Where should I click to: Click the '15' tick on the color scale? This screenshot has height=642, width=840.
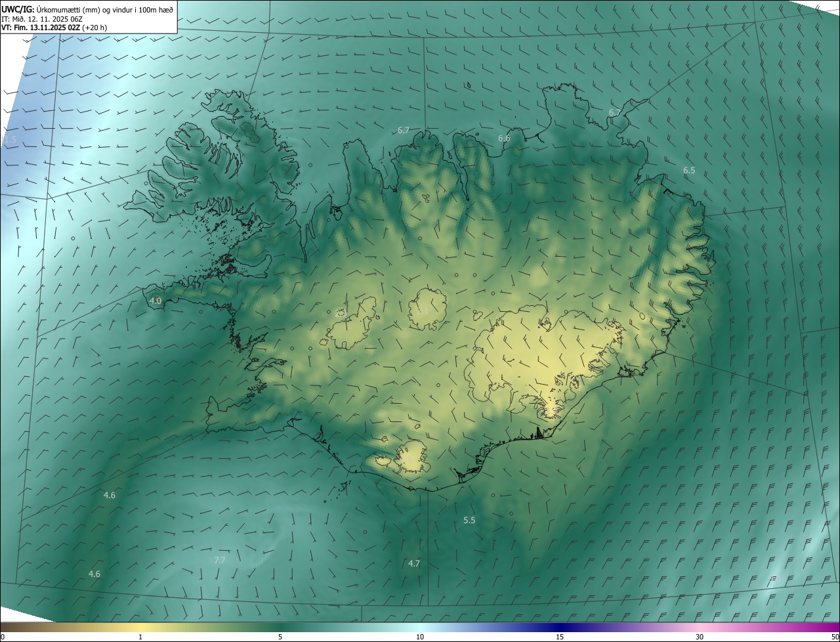560,637
